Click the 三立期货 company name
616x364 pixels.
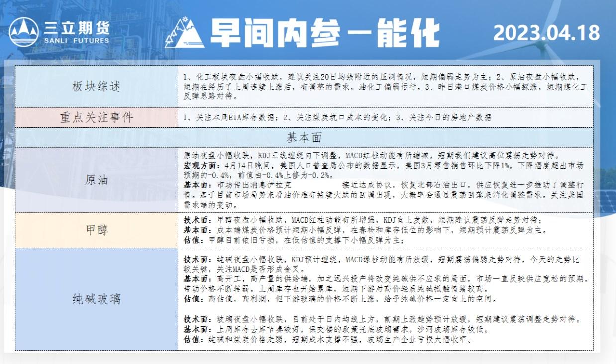tap(77, 27)
